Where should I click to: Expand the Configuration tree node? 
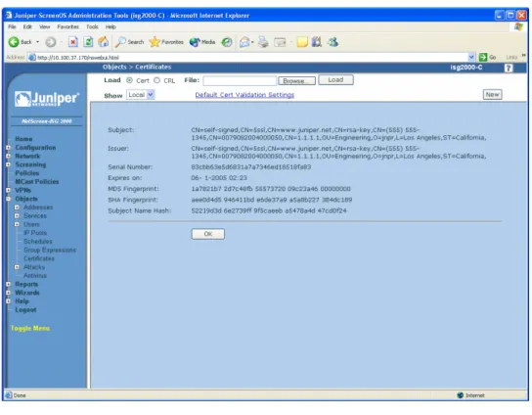point(8,148)
